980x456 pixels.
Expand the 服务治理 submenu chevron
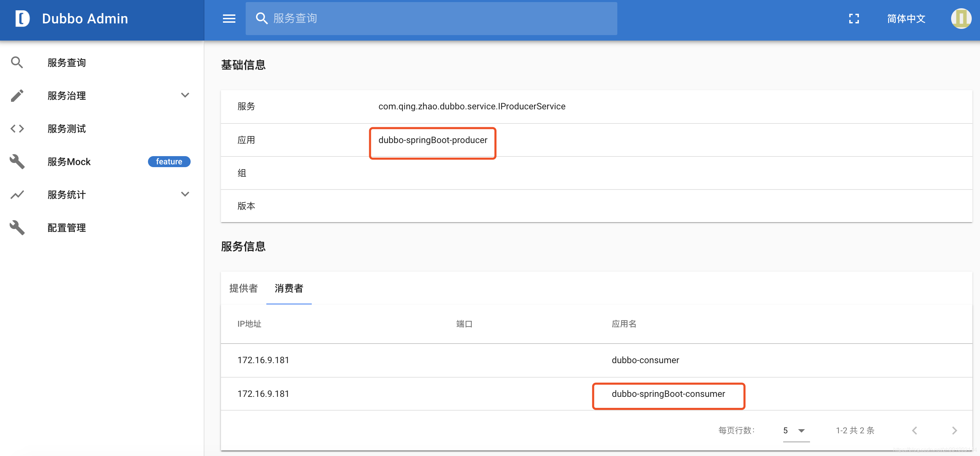pos(185,95)
